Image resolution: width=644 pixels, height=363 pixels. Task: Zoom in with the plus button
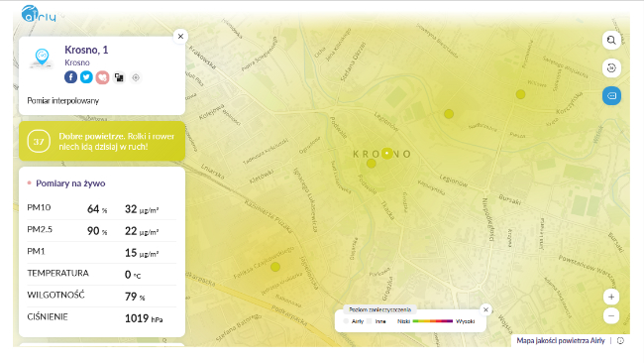click(x=611, y=297)
